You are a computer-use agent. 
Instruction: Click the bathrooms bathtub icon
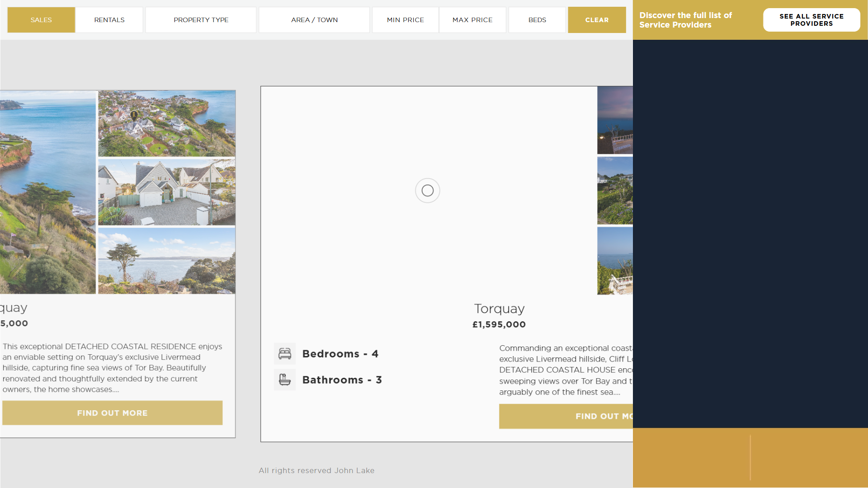(285, 380)
